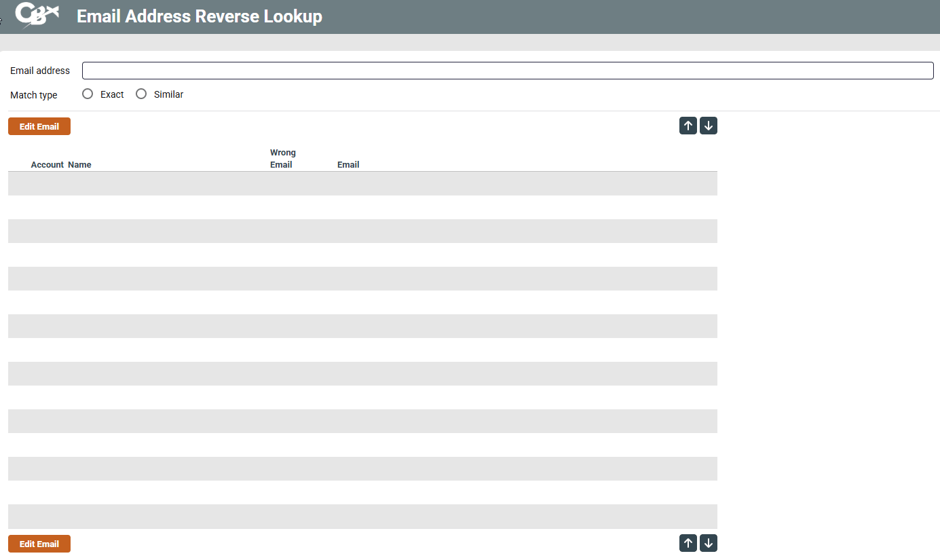Focus the Email address input field

[x=507, y=71]
